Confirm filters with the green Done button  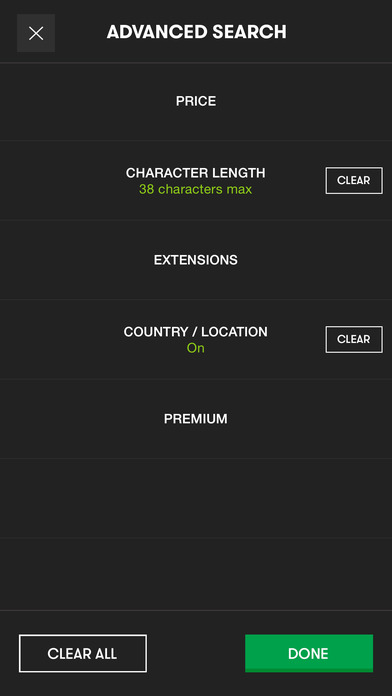[309, 653]
